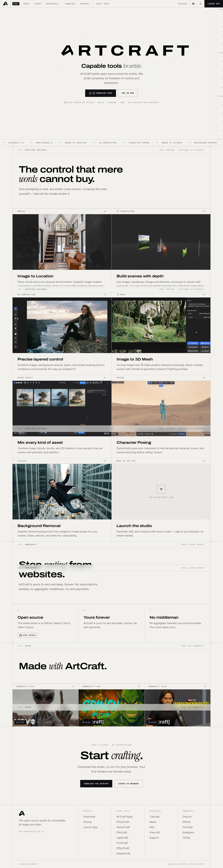The width and height of the screenshot is (223, 868).
Task: Open the Image menu item
Action: pos(26,4)
